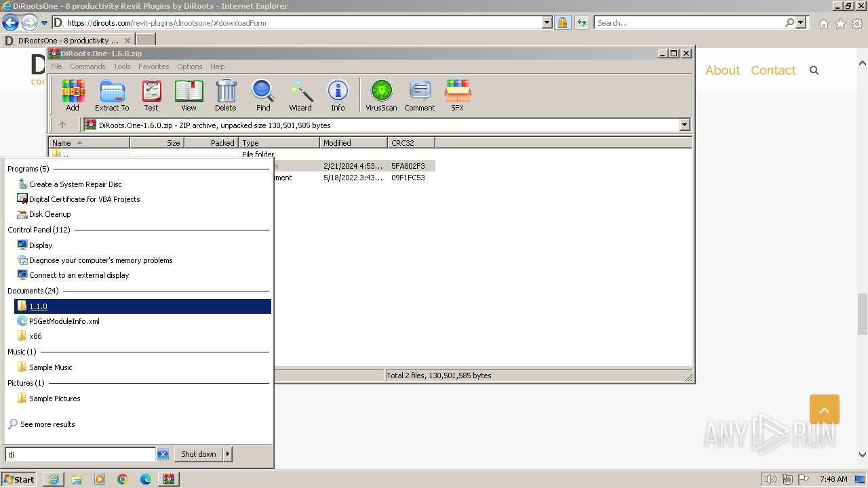
Task: Open the media player taskbar icon
Action: pos(100,479)
